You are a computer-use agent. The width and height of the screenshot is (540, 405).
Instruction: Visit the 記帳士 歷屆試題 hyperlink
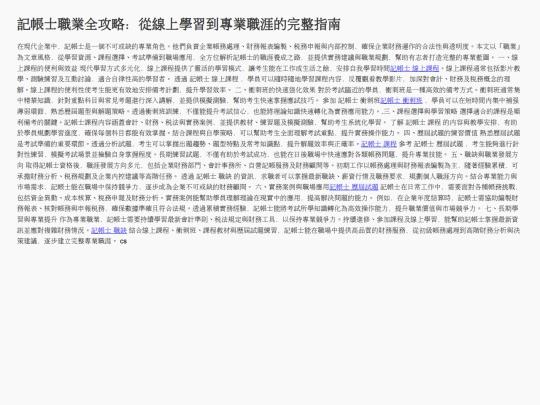tap(354, 187)
